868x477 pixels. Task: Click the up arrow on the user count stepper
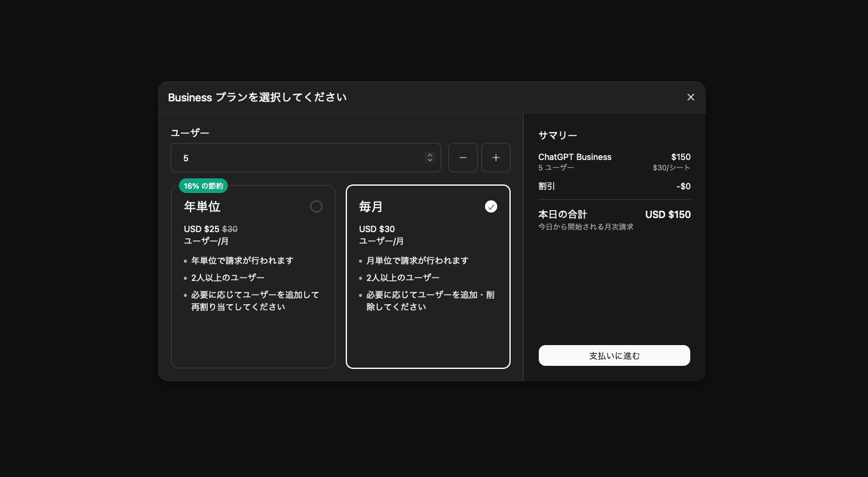coord(430,155)
